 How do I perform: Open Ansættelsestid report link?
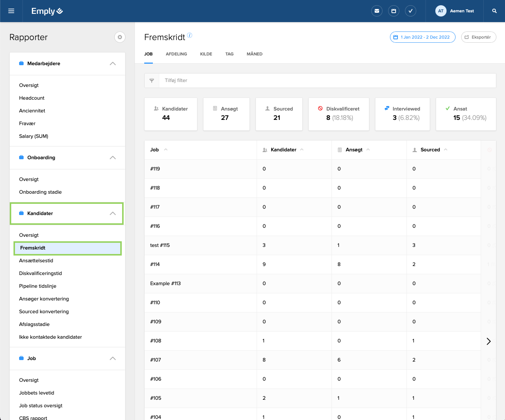(36, 261)
